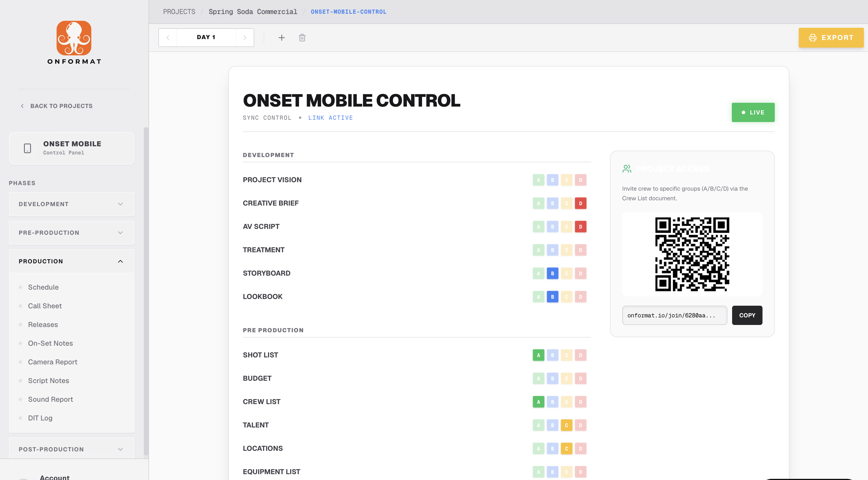Open Call Sheet in the sidebar
Viewport: 868px width, 480px height.
45,306
